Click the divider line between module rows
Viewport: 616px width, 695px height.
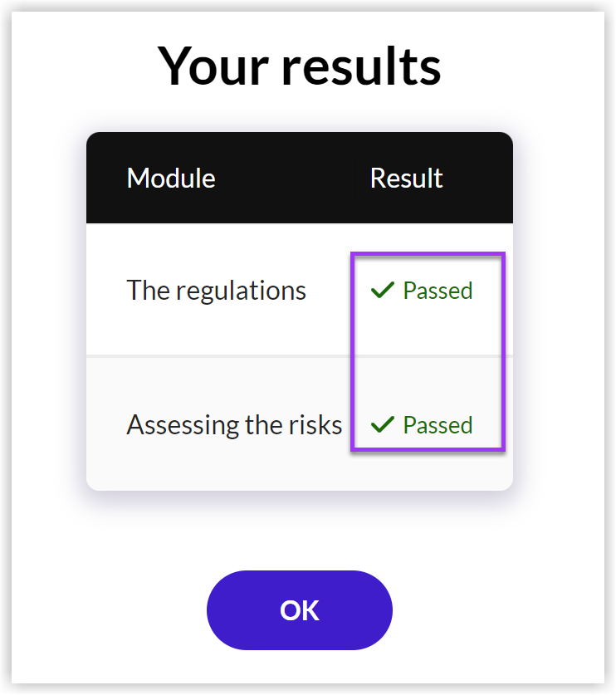coord(216,356)
